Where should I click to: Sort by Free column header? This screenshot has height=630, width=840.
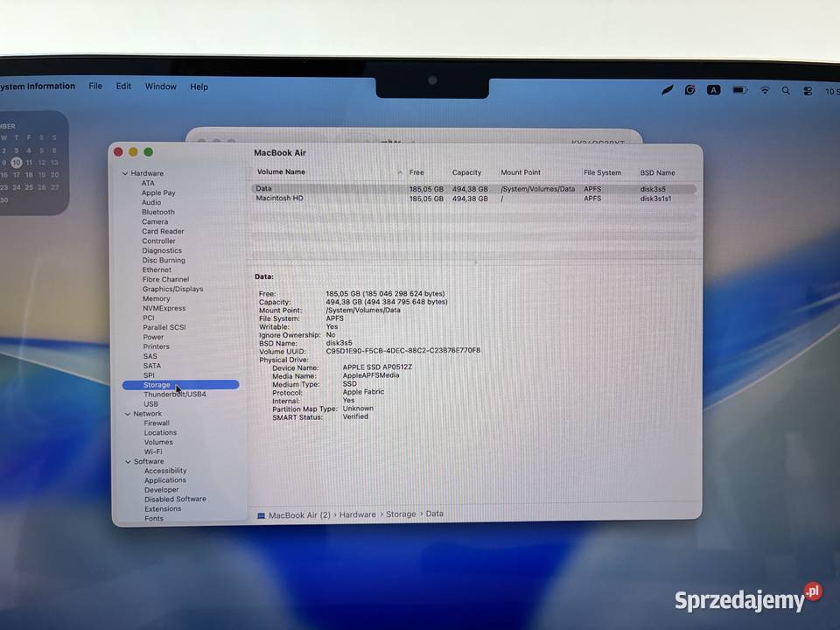pyautogui.click(x=416, y=172)
